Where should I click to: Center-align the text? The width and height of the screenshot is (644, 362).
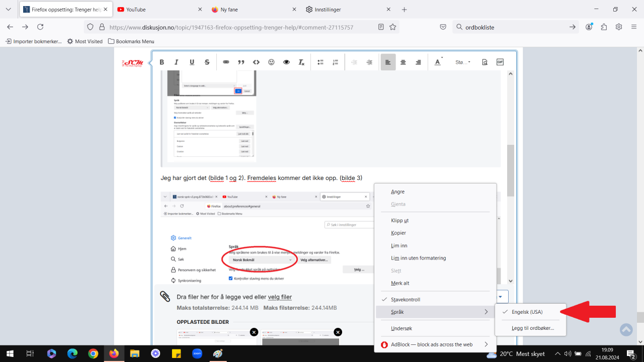coord(403,62)
